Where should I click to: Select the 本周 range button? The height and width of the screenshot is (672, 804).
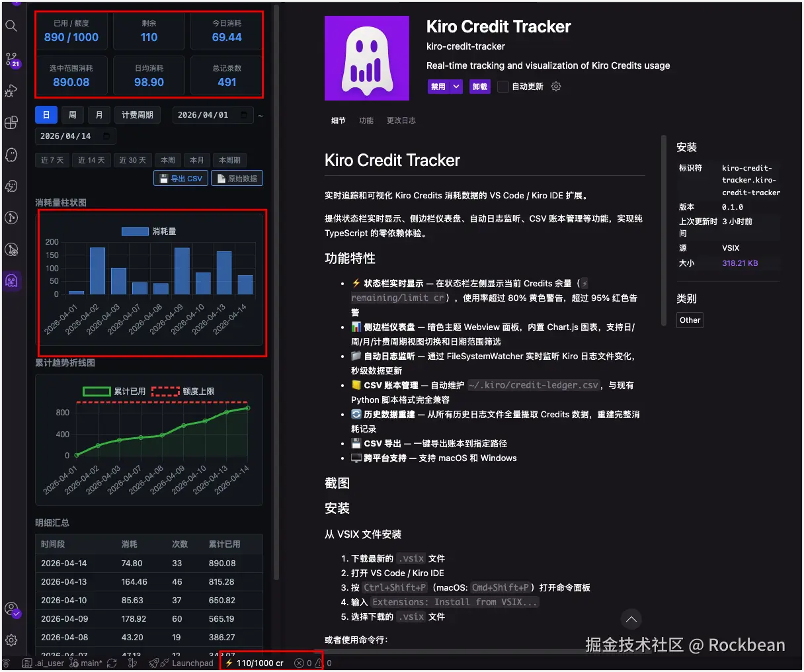pyautogui.click(x=168, y=160)
